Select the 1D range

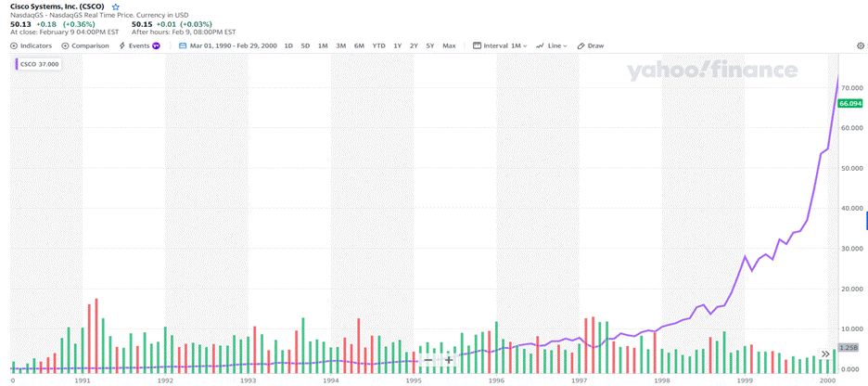pyautogui.click(x=288, y=46)
